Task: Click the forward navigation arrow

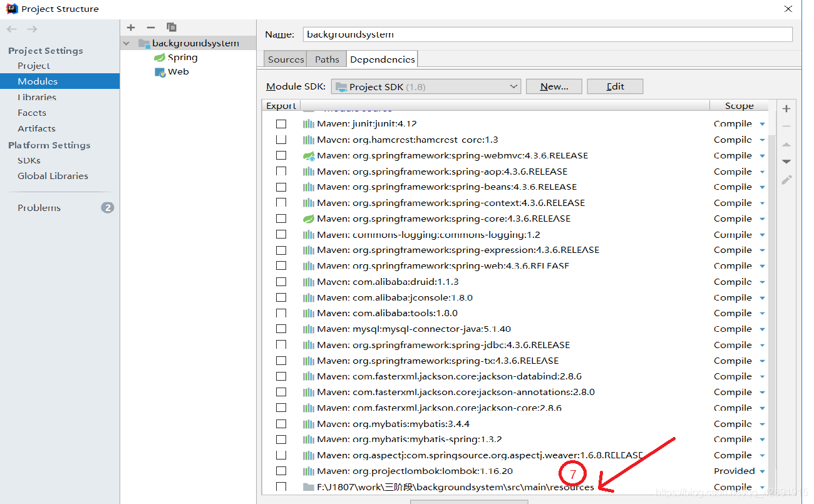Action: [x=32, y=29]
